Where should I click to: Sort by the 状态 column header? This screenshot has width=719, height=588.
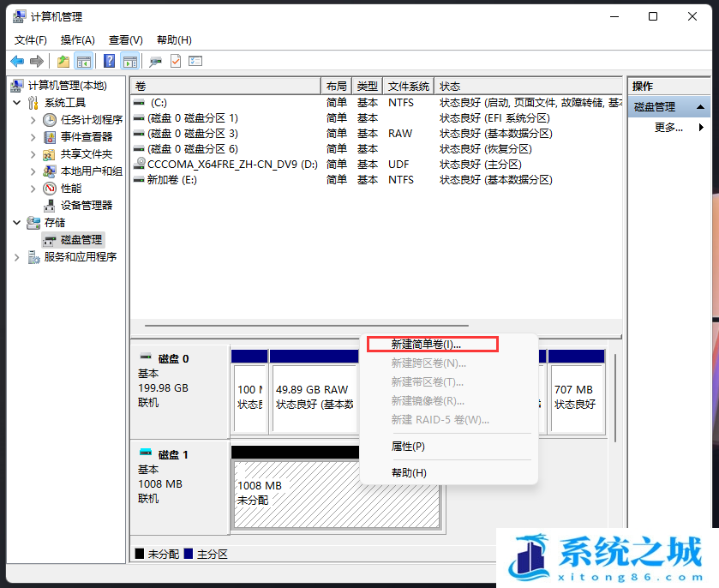pos(528,87)
